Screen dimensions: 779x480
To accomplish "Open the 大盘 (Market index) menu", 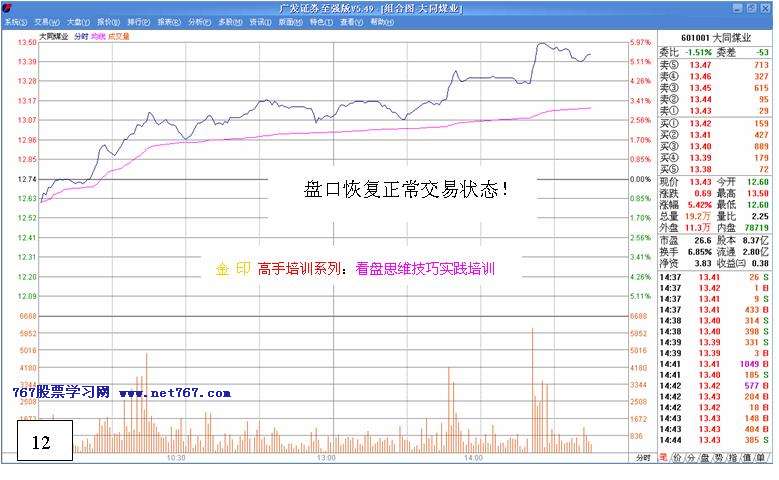I will click(77, 21).
